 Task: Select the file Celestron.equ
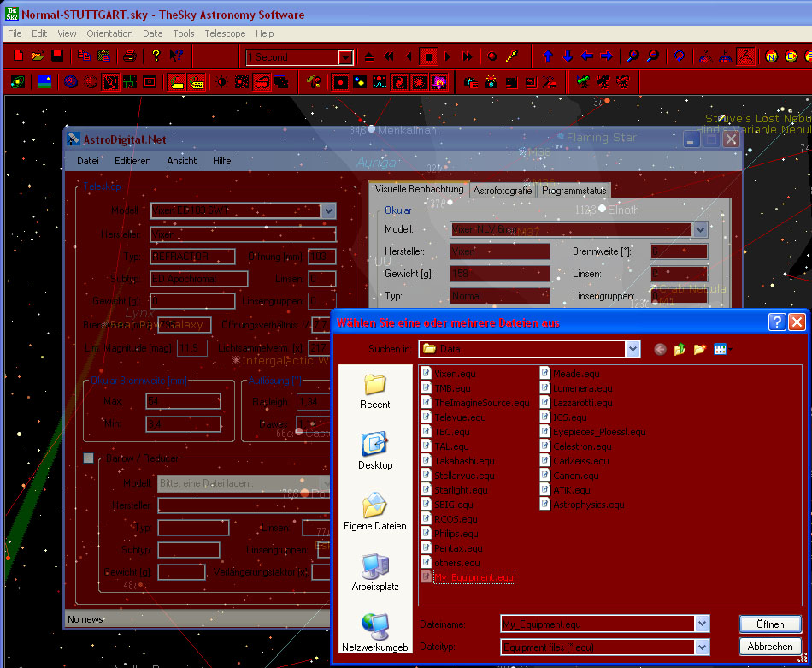click(576, 446)
